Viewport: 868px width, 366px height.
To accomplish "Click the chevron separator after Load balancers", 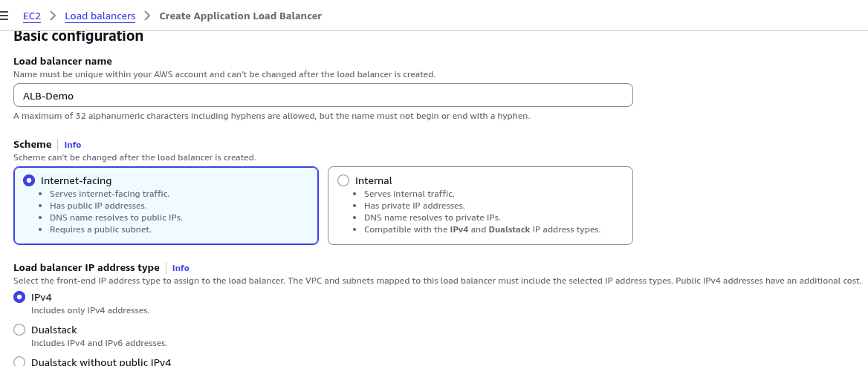I will click(x=147, y=16).
